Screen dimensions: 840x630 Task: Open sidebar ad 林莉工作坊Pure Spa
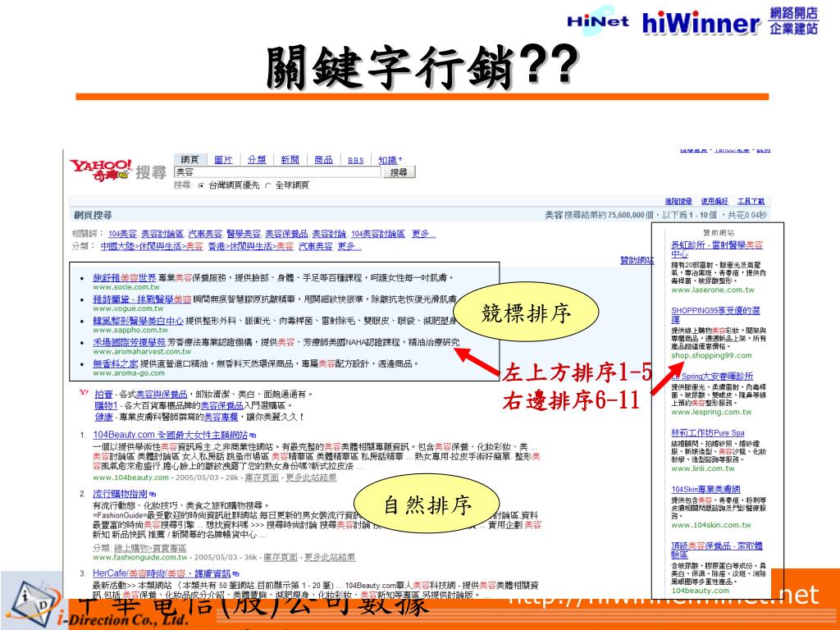pyautogui.click(x=708, y=433)
